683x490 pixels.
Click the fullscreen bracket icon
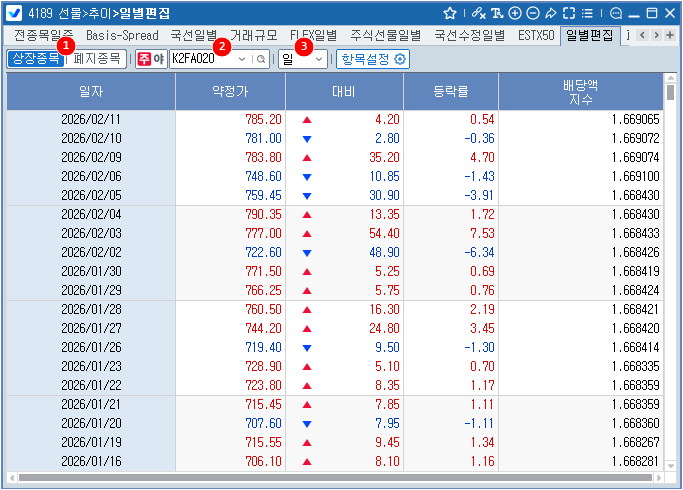569,14
